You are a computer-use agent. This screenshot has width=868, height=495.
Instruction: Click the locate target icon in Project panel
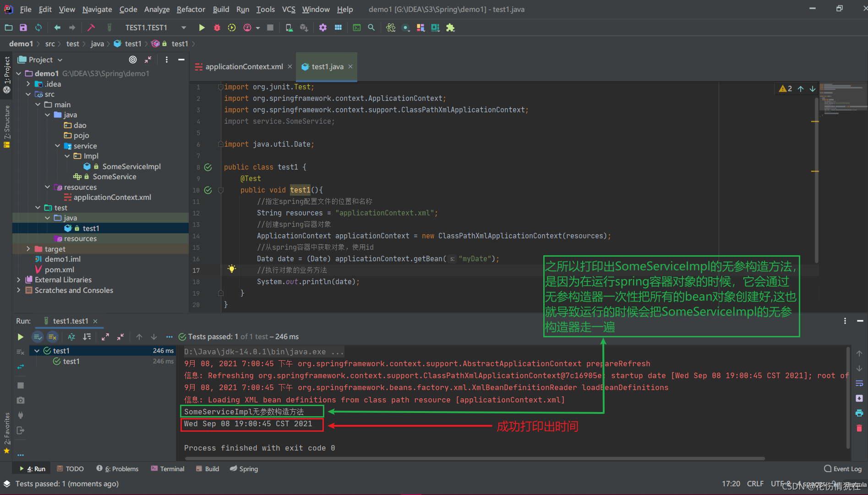pyautogui.click(x=133, y=60)
